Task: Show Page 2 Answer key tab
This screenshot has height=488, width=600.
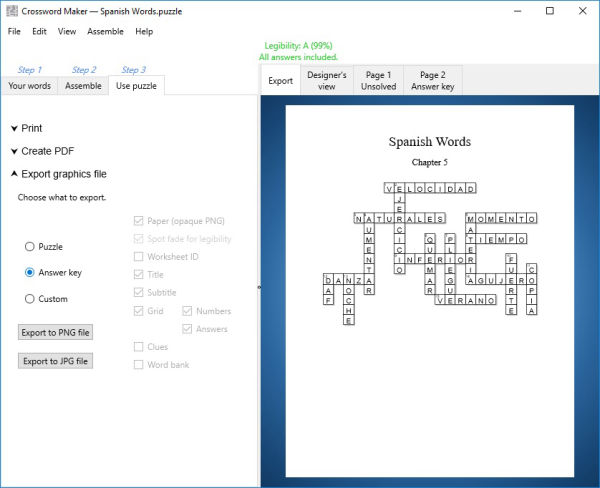Action: pyautogui.click(x=433, y=80)
